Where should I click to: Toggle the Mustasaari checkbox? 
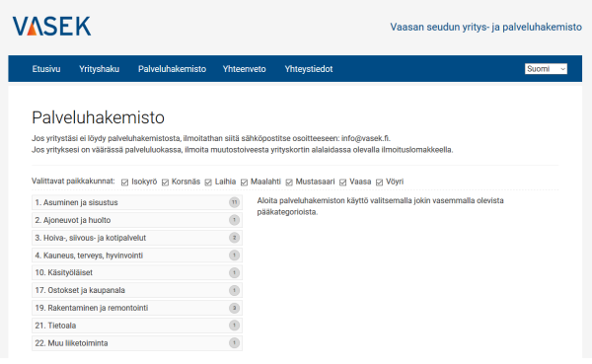pos(289,182)
